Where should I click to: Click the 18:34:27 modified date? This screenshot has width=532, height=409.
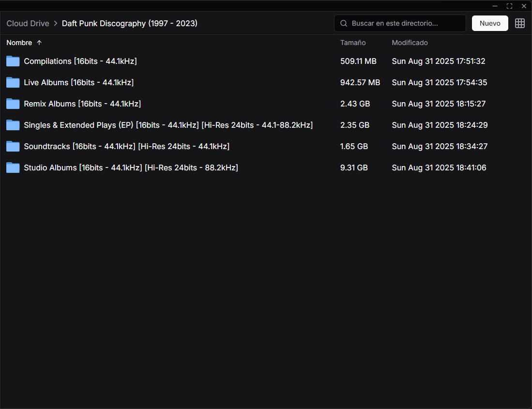440,146
